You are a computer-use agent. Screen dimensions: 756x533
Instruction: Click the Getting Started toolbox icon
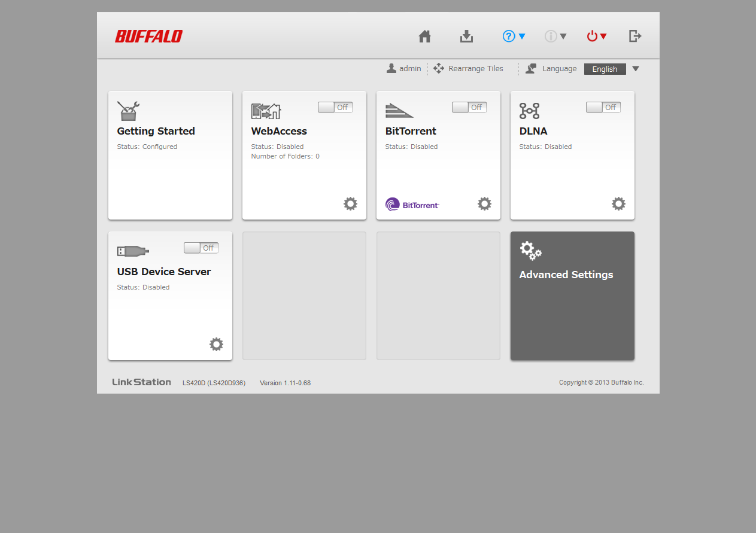[x=128, y=111]
